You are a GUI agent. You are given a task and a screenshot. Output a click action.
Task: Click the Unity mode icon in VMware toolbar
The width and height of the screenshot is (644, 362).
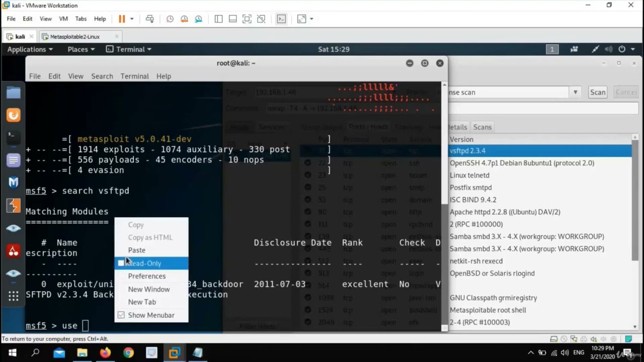coord(261,19)
